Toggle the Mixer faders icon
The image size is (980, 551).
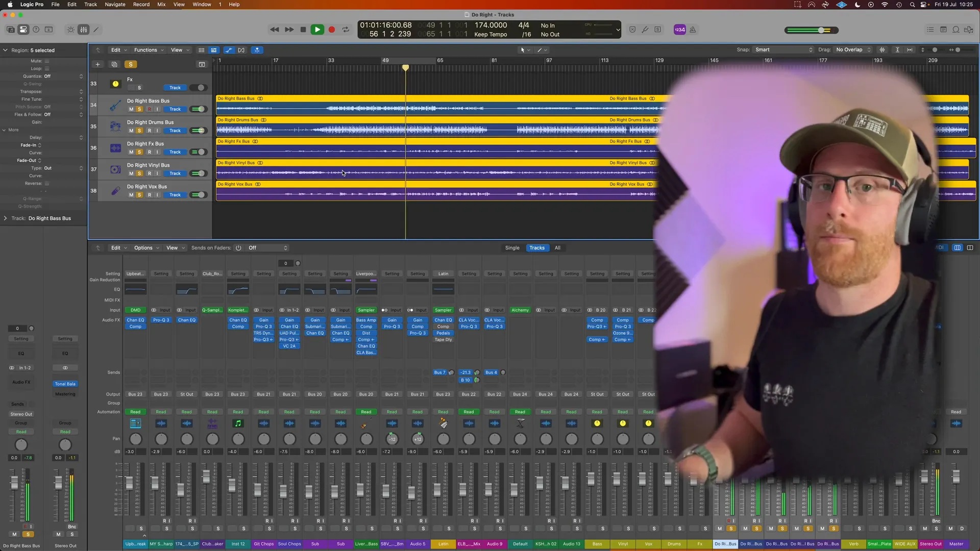click(x=83, y=30)
